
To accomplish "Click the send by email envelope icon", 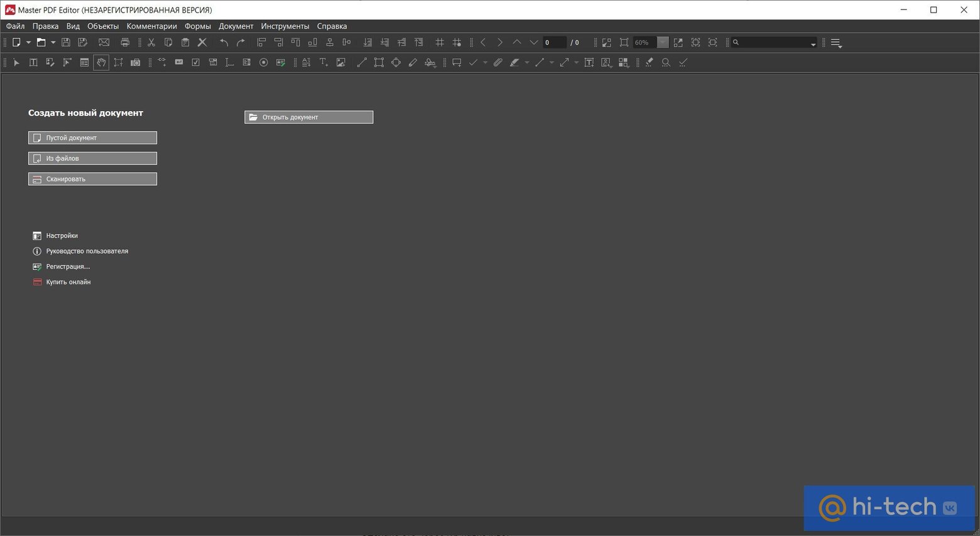I will (x=104, y=43).
